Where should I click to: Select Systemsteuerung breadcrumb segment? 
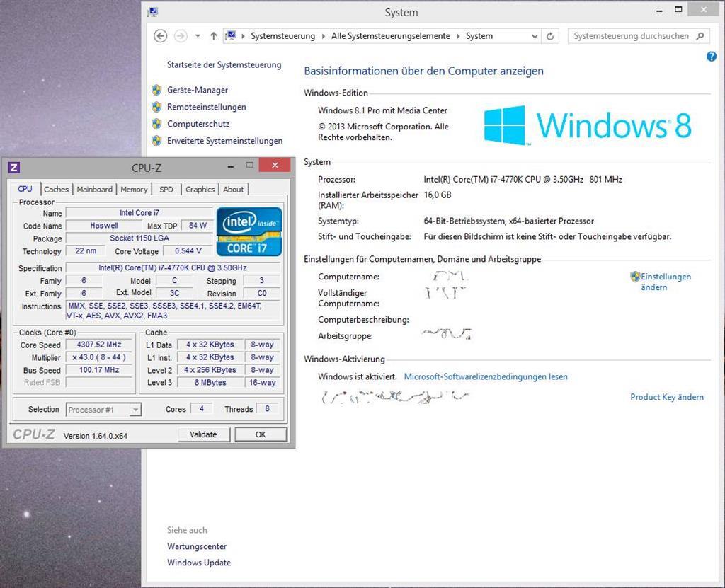click(x=282, y=36)
